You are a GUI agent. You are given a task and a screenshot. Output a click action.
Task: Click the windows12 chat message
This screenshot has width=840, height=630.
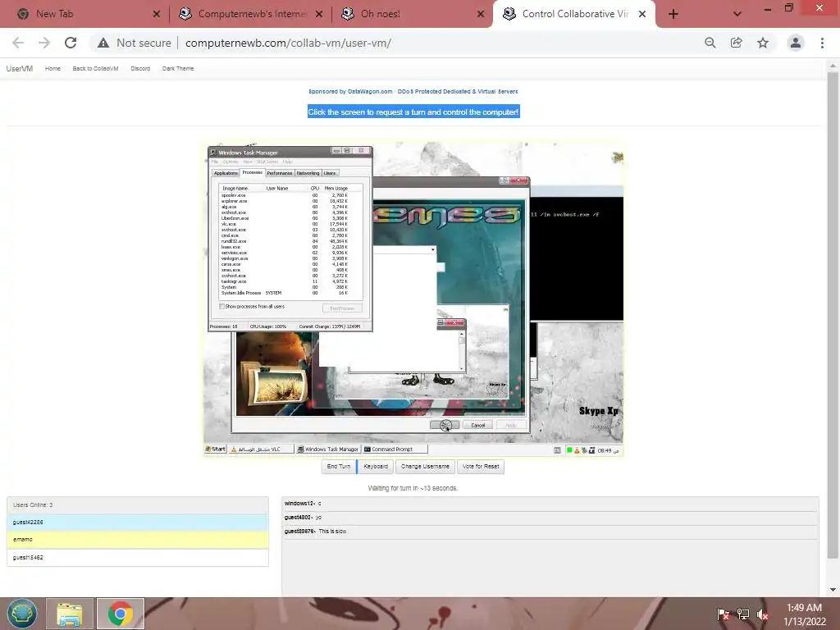point(550,504)
